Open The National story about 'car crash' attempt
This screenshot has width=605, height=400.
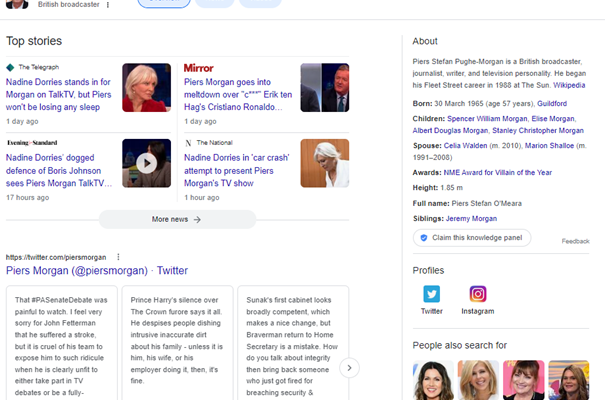(x=237, y=170)
